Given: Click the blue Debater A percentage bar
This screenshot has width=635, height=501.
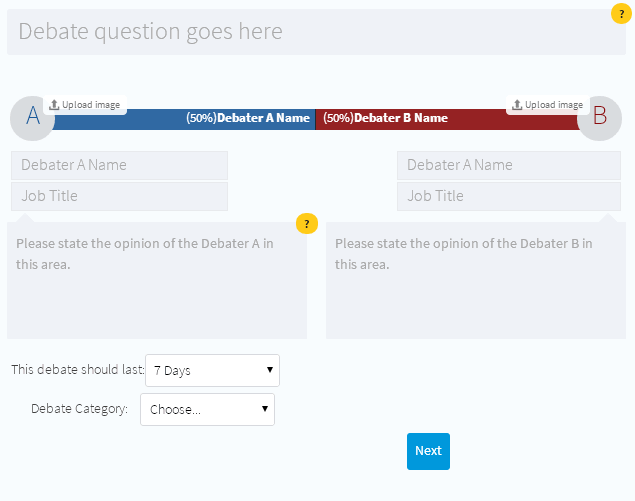Looking at the screenshot, I should (x=184, y=119).
